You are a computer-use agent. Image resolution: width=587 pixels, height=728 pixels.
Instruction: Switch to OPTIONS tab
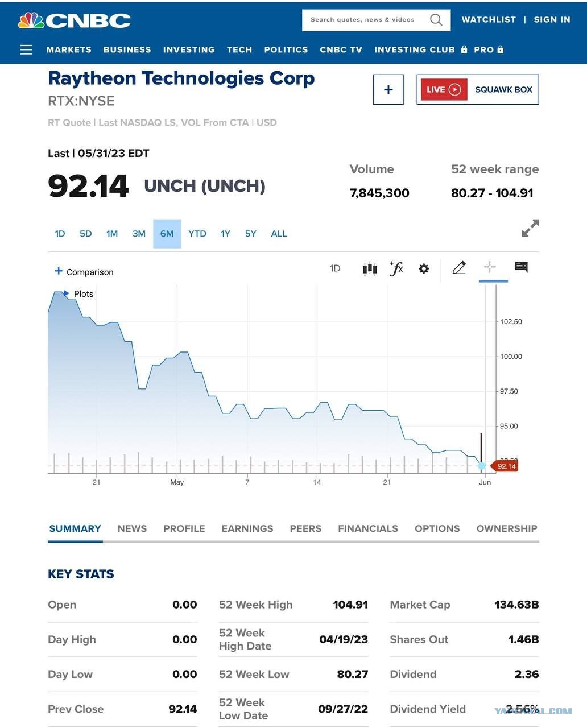[x=437, y=528]
